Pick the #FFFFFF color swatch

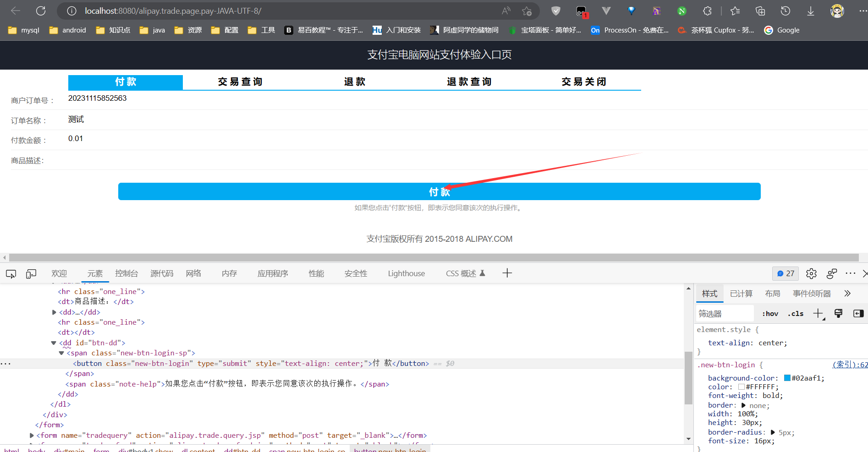pos(742,387)
